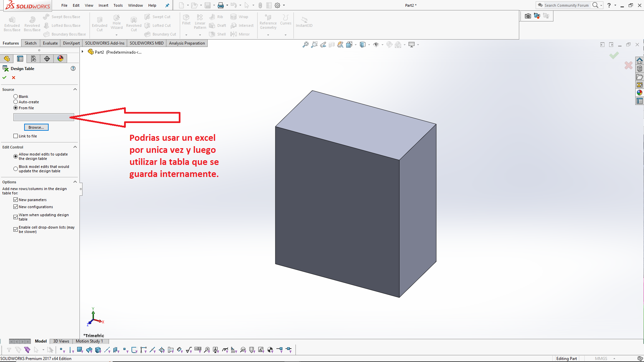Open SOLIDWORKS Resources home icon
The height and width of the screenshot is (362, 644).
(640, 61)
